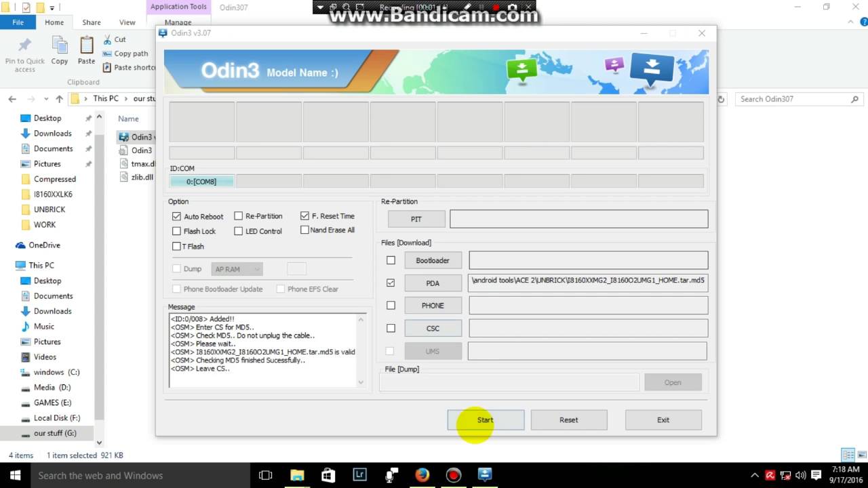The image size is (868, 488).
Task: Click the PIT file path field
Action: tap(579, 219)
